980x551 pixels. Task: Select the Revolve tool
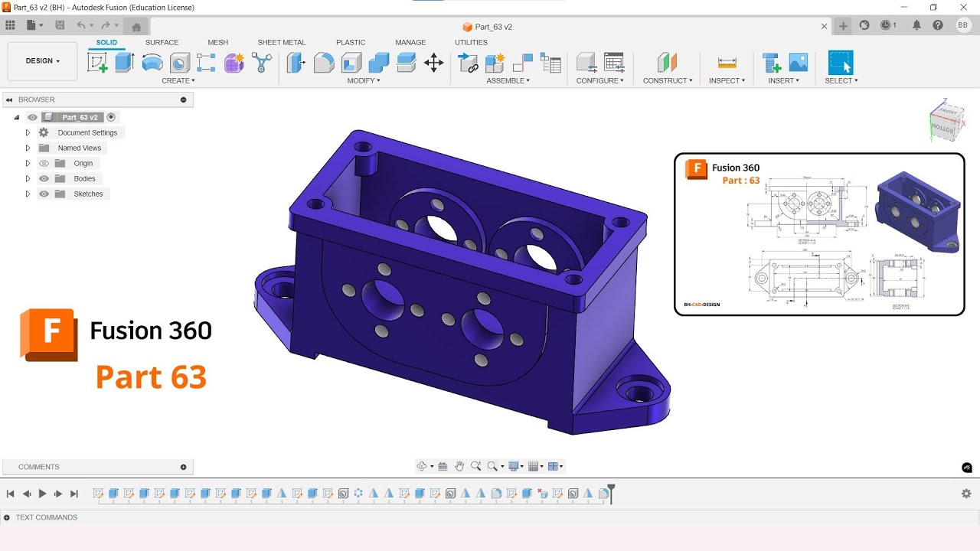coord(152,63)
